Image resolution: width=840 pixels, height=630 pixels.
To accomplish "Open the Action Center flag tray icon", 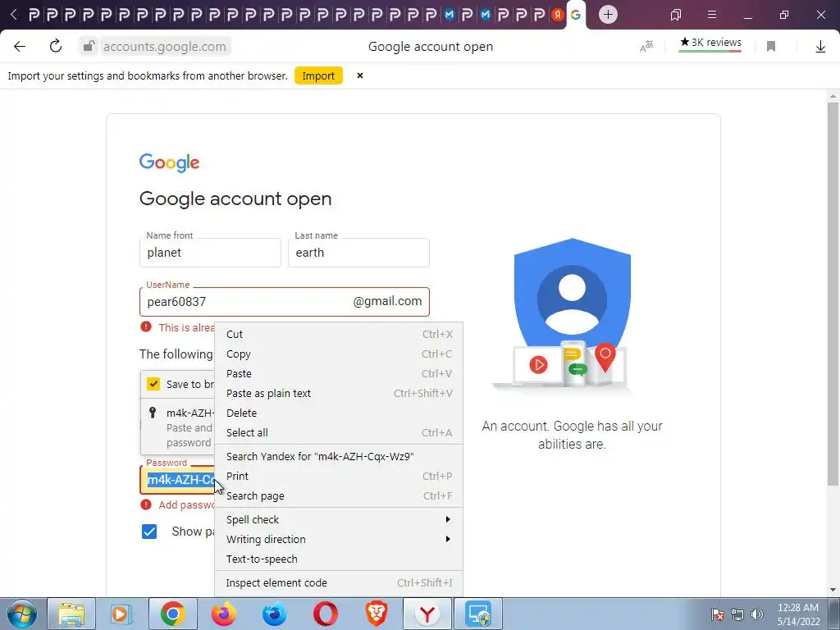I will (718, 614).
